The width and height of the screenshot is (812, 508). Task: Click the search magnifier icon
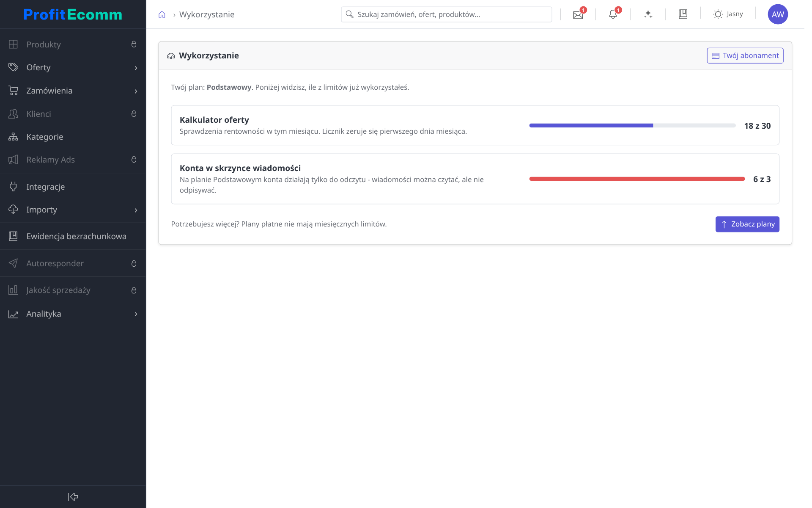click(350, 14)
